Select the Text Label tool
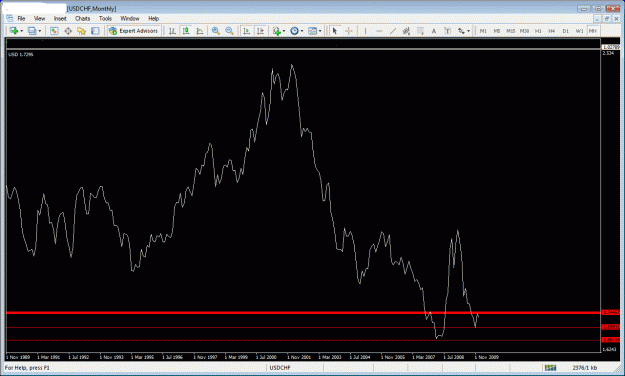The height and width of the screenshot is (376, 625). tap(447, 31)
